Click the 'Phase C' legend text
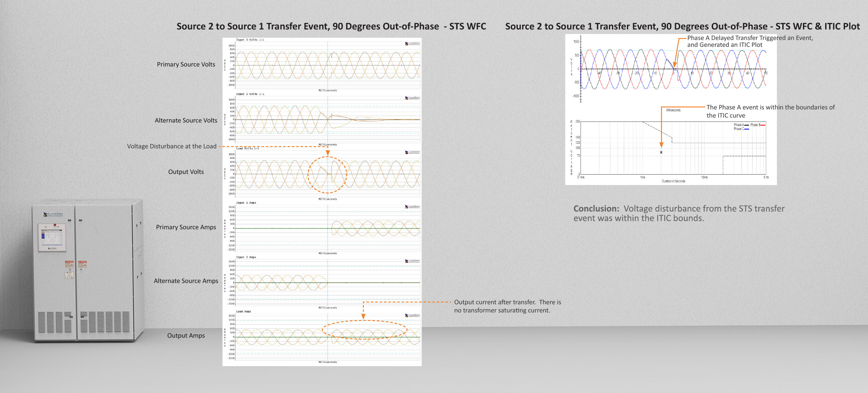The image size is (868, 393). click(739, 129)
